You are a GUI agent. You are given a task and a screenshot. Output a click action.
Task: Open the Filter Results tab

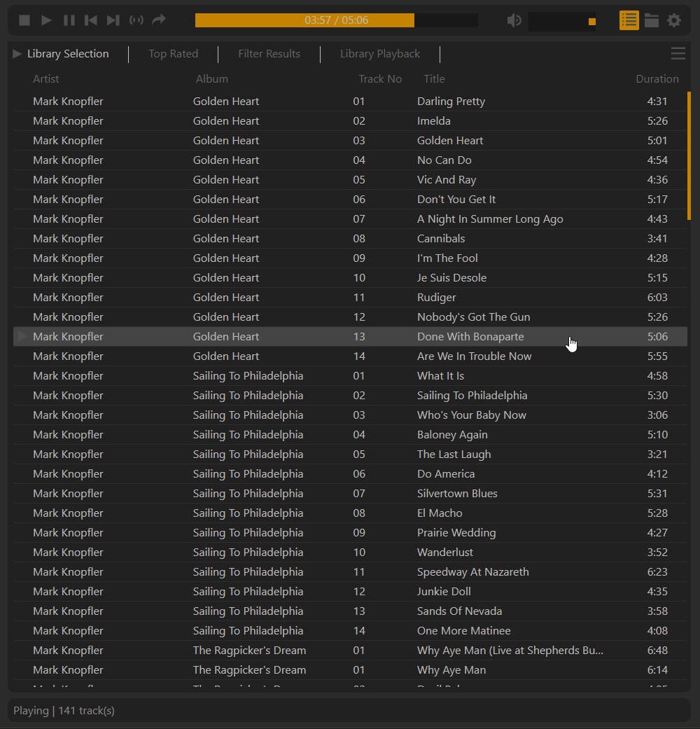click(269, 54)
